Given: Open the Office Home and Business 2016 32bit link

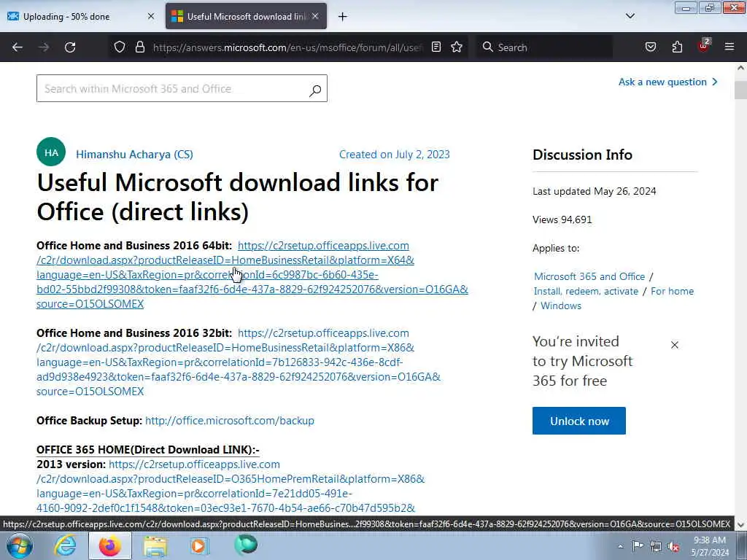Looking at the screenshot, I should coord(239,362).
